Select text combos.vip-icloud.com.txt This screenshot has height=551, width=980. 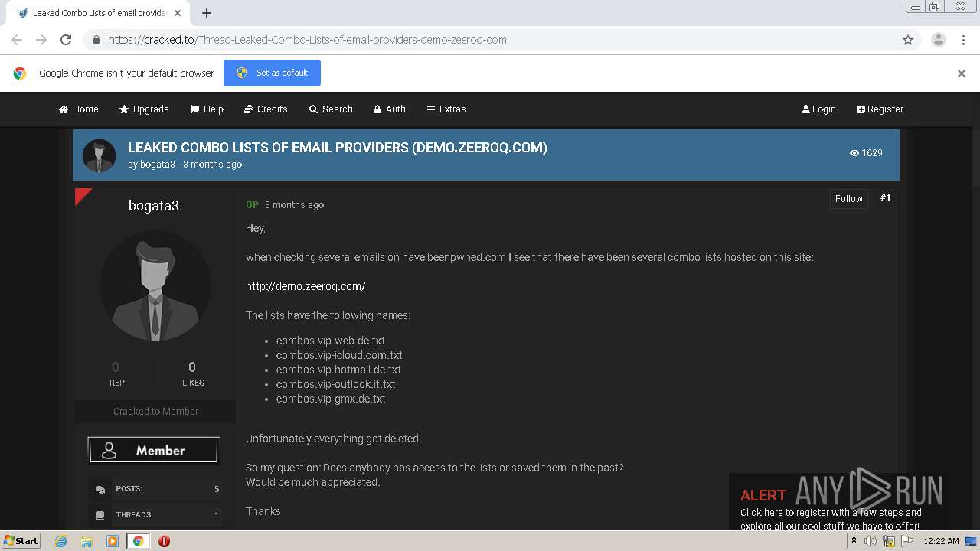pos(339,355)
